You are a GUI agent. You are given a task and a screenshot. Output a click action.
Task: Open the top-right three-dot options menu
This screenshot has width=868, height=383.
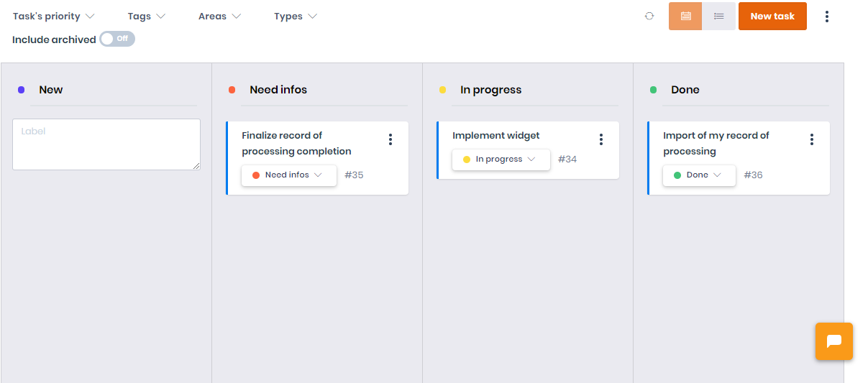(827, 16)
